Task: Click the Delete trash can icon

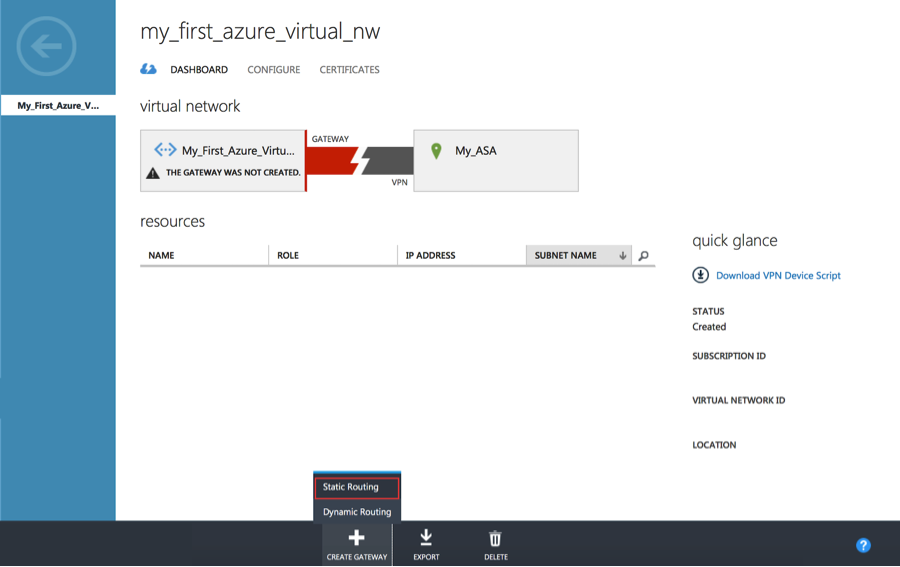Action: [x=495, y=539]
